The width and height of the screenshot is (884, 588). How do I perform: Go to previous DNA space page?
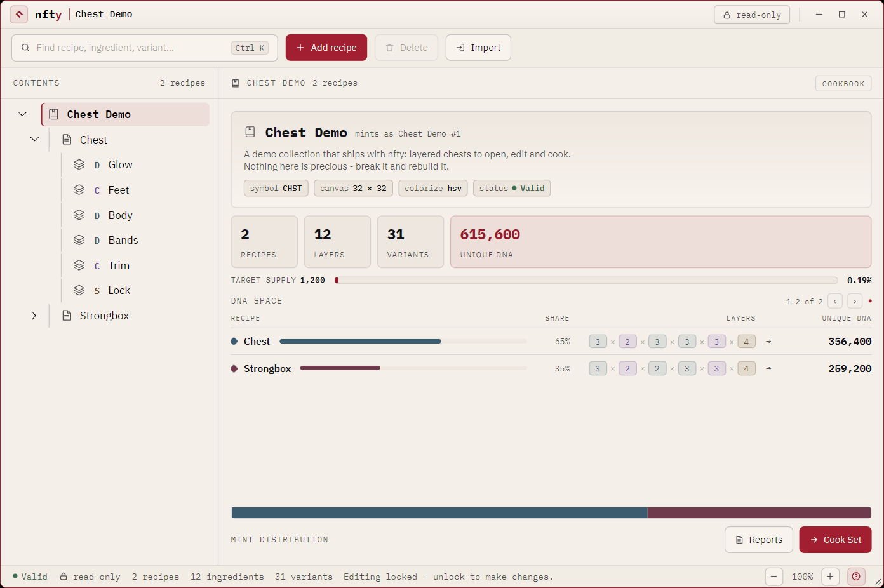[x=835, y=301]
